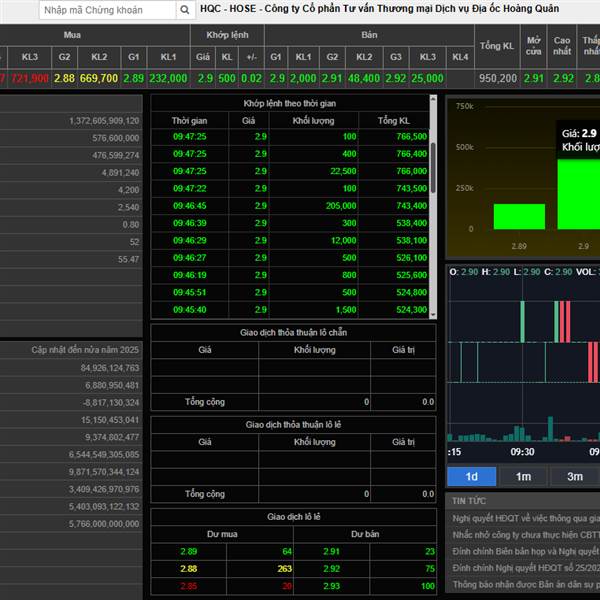
Task: Click the 09:47:22 matched order time
Action: [x=189, y=188]
